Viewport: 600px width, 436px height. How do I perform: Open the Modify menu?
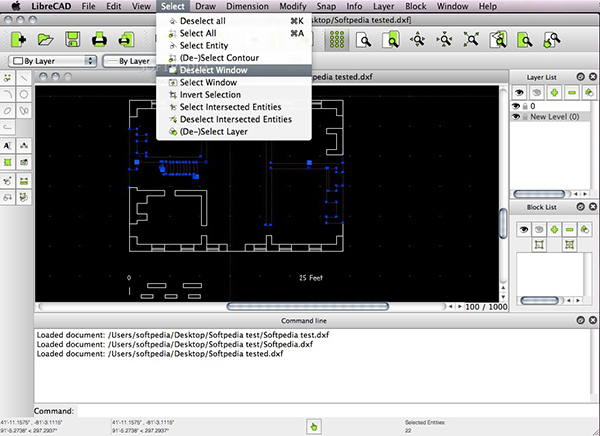pos(292,6)
